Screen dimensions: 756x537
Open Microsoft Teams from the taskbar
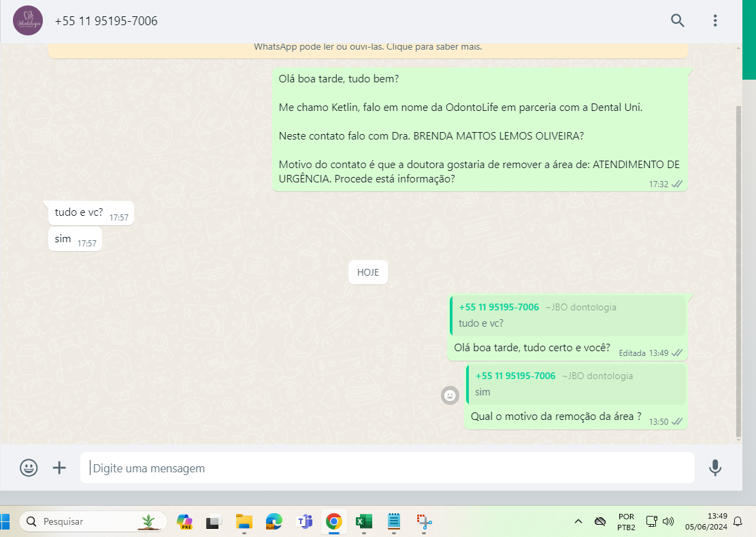(304, 521)
